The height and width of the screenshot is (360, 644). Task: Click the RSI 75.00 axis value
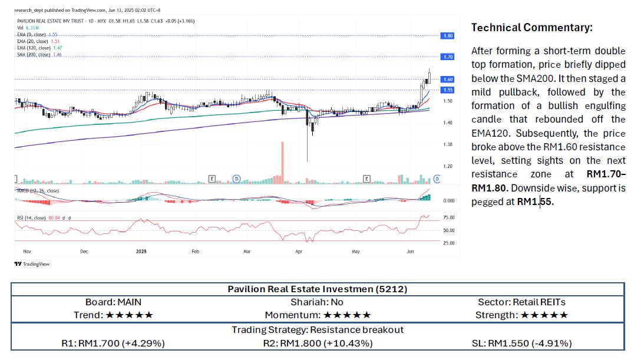click(449, 217)
